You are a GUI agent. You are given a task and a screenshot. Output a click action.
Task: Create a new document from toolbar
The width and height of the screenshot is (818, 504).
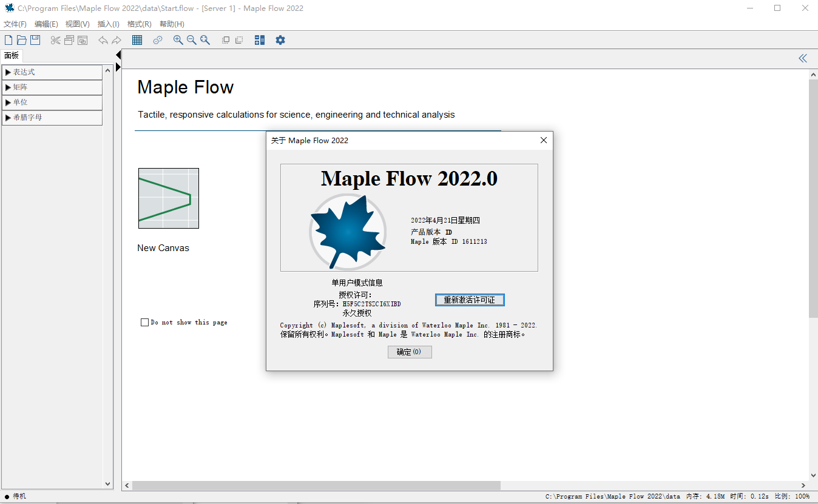[8, 40]
